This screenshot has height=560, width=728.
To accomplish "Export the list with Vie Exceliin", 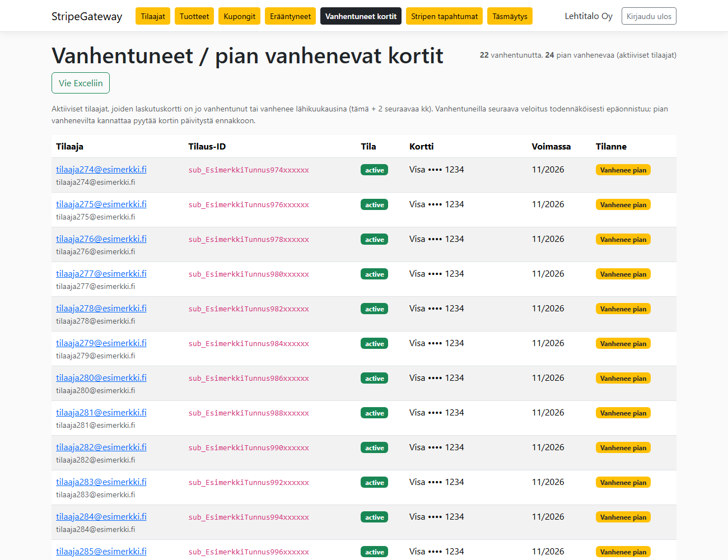I will 81,83.
